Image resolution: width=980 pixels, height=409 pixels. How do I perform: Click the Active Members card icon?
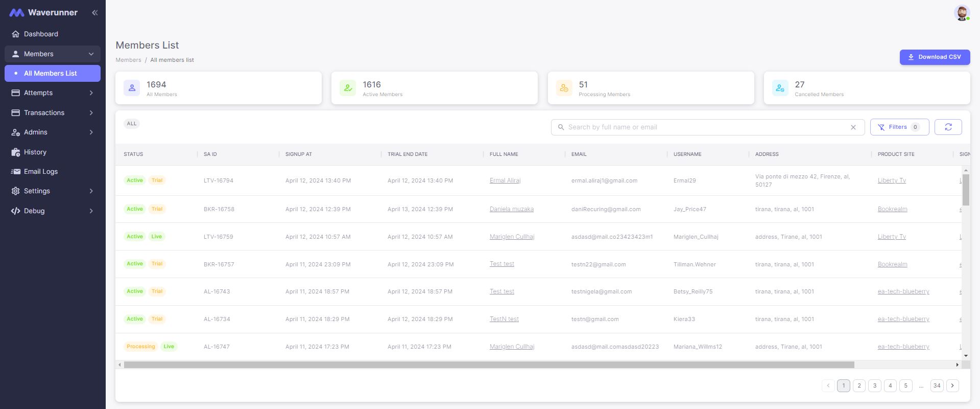coord(348,88)
